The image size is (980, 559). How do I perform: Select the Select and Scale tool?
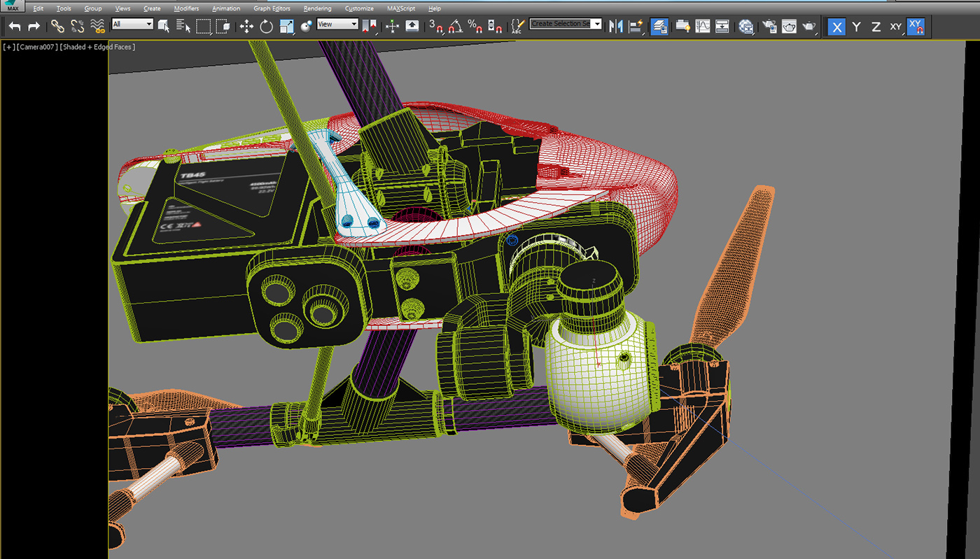[285, 26]
